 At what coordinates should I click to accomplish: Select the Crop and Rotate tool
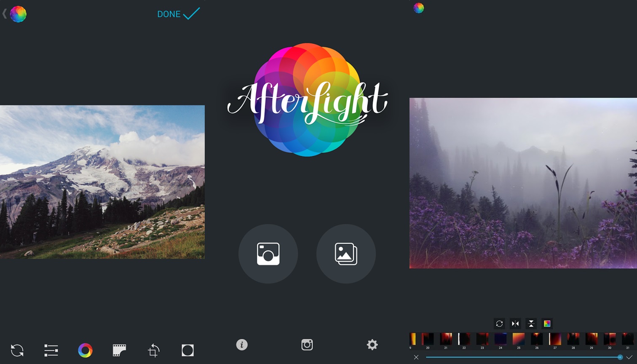click(x=153, y=350)
